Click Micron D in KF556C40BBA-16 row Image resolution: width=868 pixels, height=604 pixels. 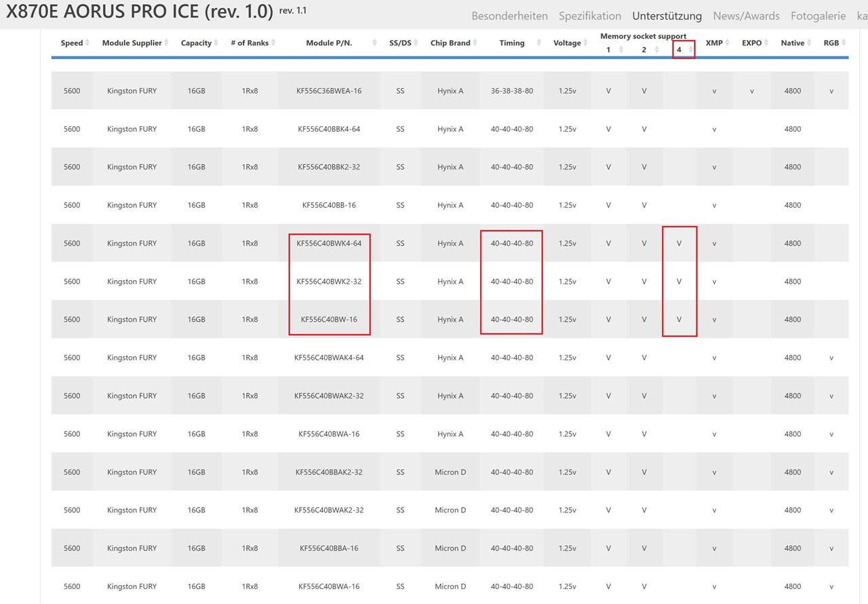450,548
